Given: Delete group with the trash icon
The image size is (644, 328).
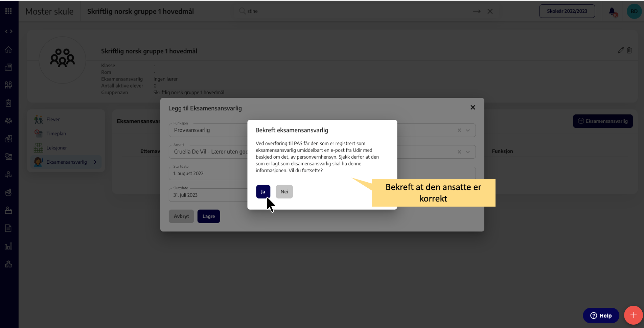Looking at the screenshot, I should (629, 50).
